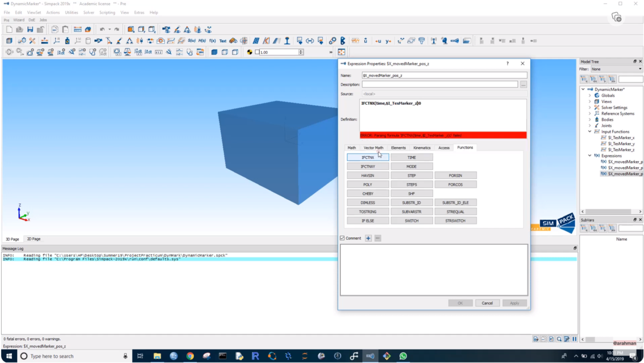Screen dimensions: 644x363
Task: Click the Save floppy disk icon
Action: pyautogui.click(x=30, y=29)
